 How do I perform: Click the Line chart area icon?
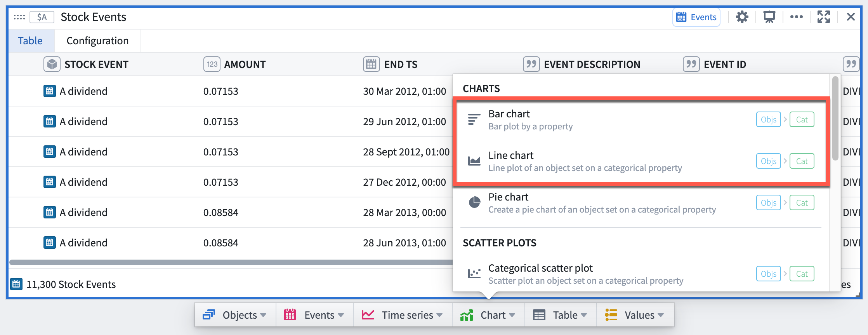click(474, 161)
